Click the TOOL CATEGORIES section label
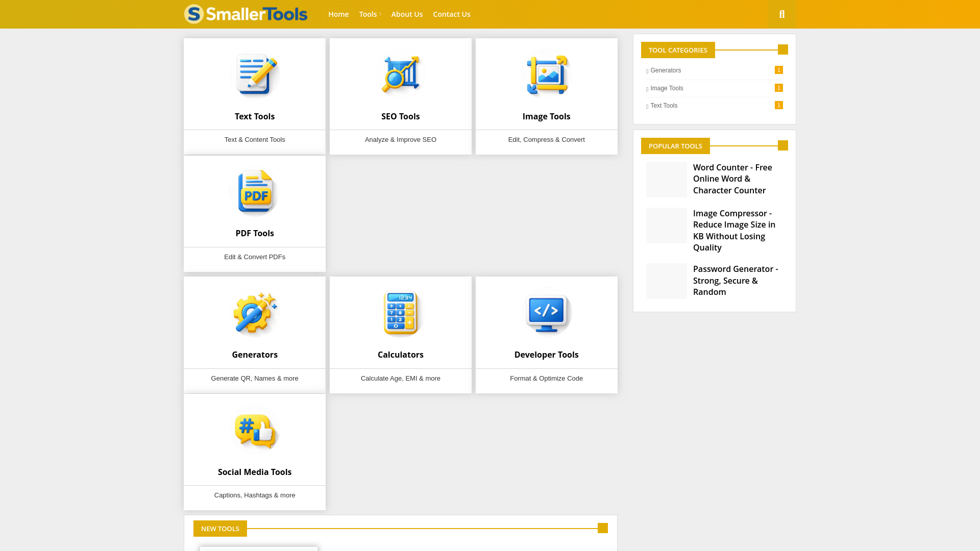 (x=678, y=50)
